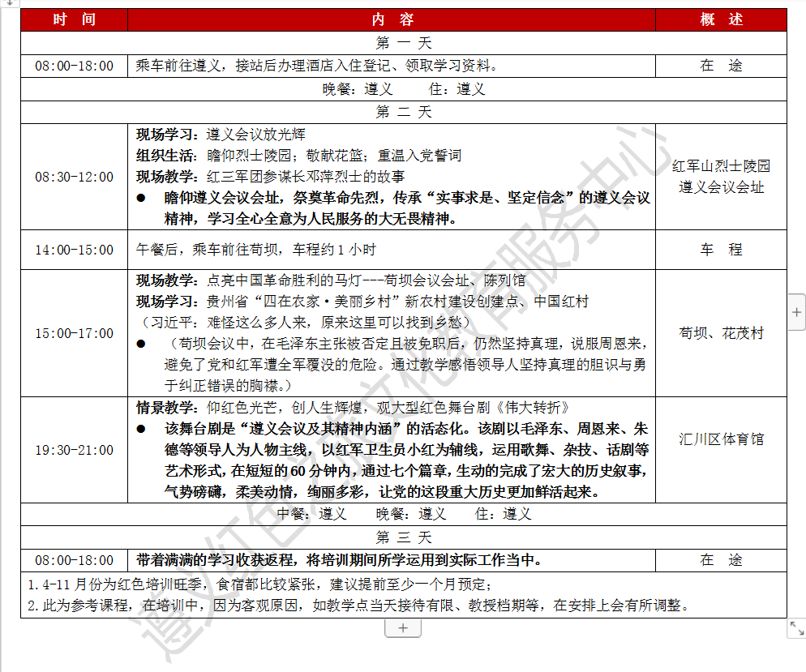Click note 2 beginning 此为参考课程
Screen dimensions: 806x672
point(358,606)
